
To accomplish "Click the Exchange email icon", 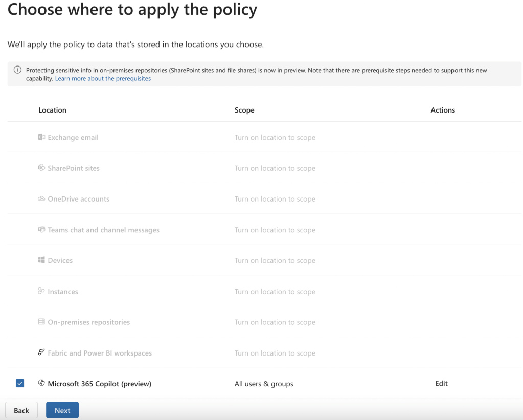I will pyautogui.click(x=41, y=137).
